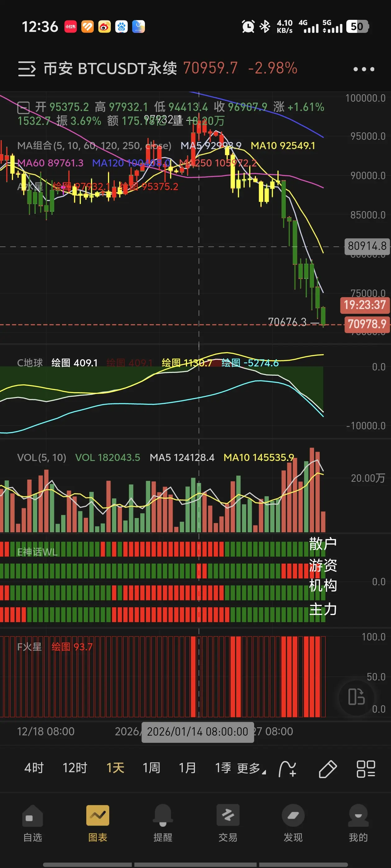Open the 发现 discover tab

click(x=293, y=823)
